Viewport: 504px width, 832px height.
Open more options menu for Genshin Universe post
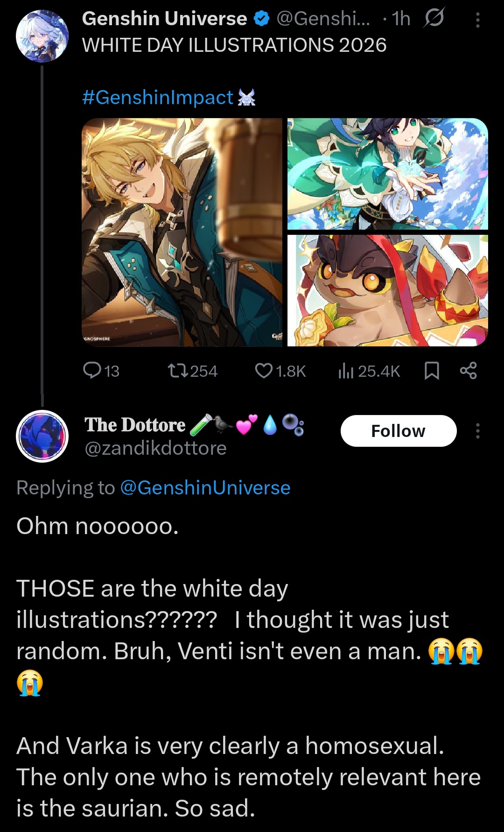pos(477,20)
